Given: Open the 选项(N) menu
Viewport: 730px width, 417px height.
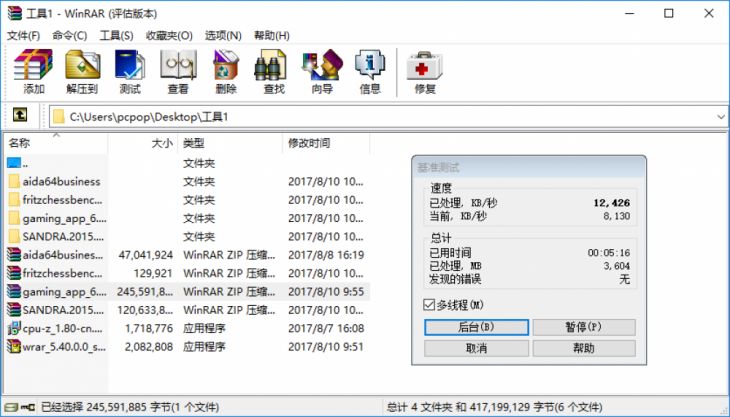Looking at the screenshot, I should 223,35.
